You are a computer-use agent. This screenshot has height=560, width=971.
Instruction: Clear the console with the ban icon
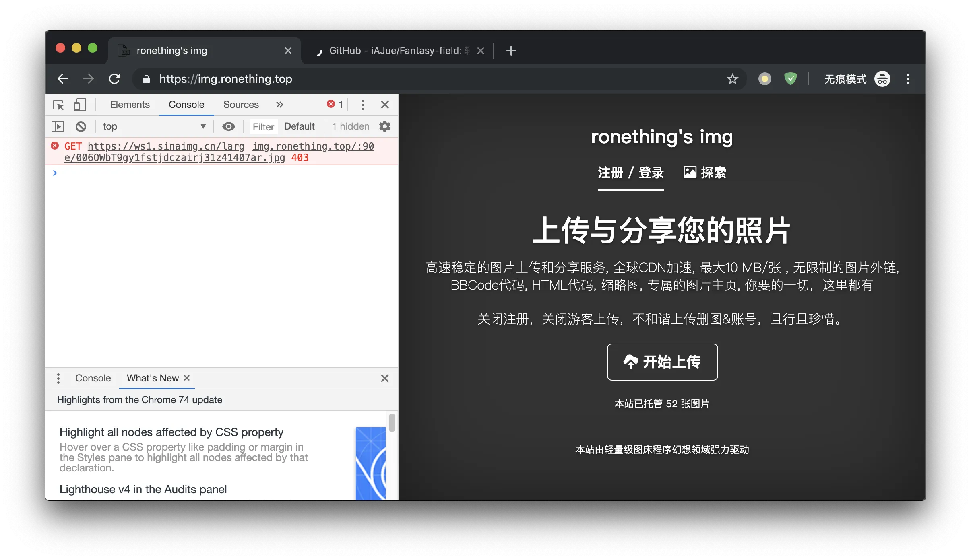click(81, 127)
